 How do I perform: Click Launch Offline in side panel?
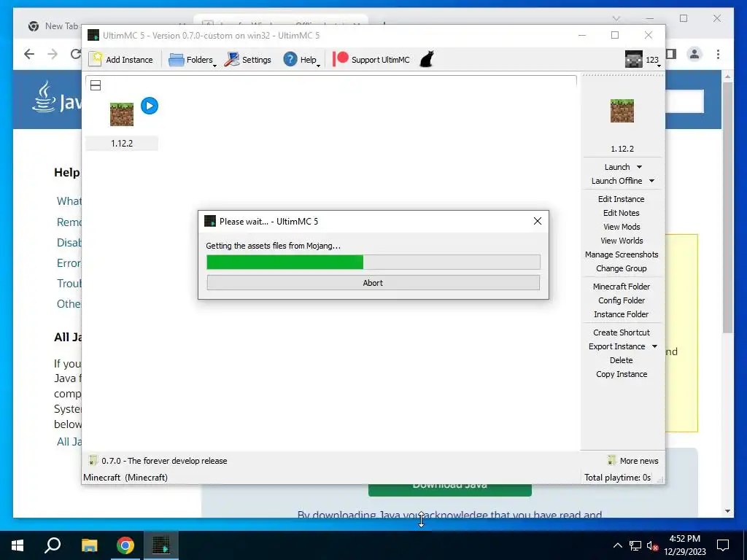616,181
